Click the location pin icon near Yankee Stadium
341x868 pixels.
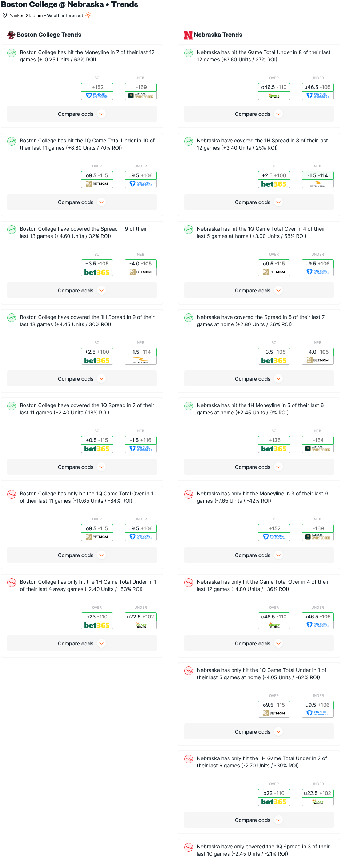5,15
